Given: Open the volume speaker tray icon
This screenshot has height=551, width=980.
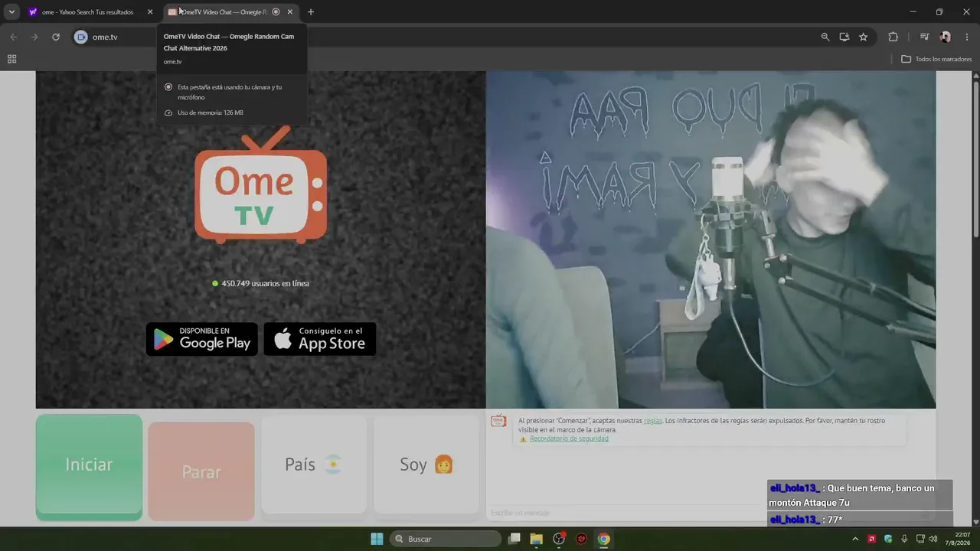Looking at the screenshot, I should tap(933, 539).
